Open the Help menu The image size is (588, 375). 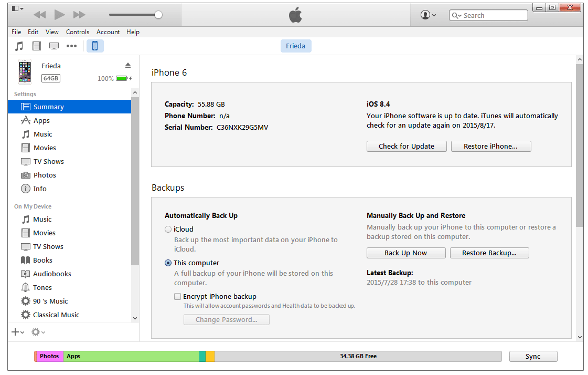click(133, 32)
